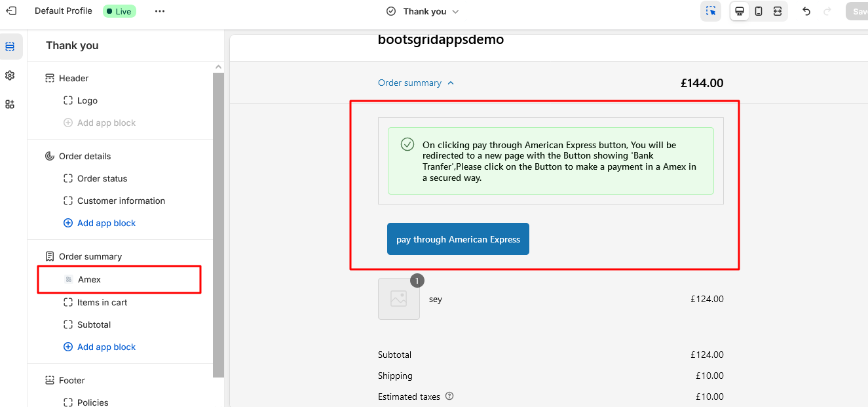Click the Amex app block icon
868x407 pixels.
tap(68, 279)
